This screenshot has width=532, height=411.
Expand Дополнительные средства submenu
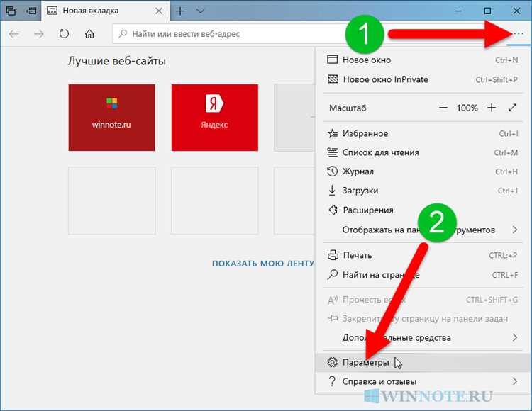pyautogui.click(x=423, y=337)
